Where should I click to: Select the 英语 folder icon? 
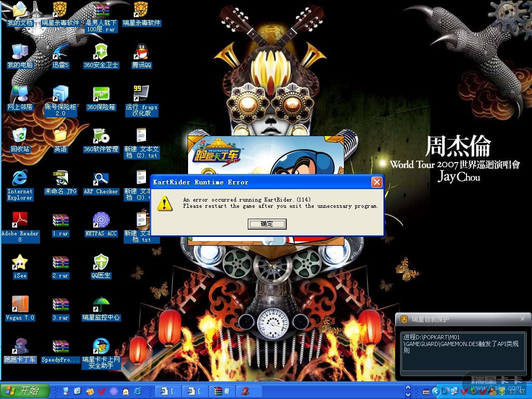coord(60,140)
